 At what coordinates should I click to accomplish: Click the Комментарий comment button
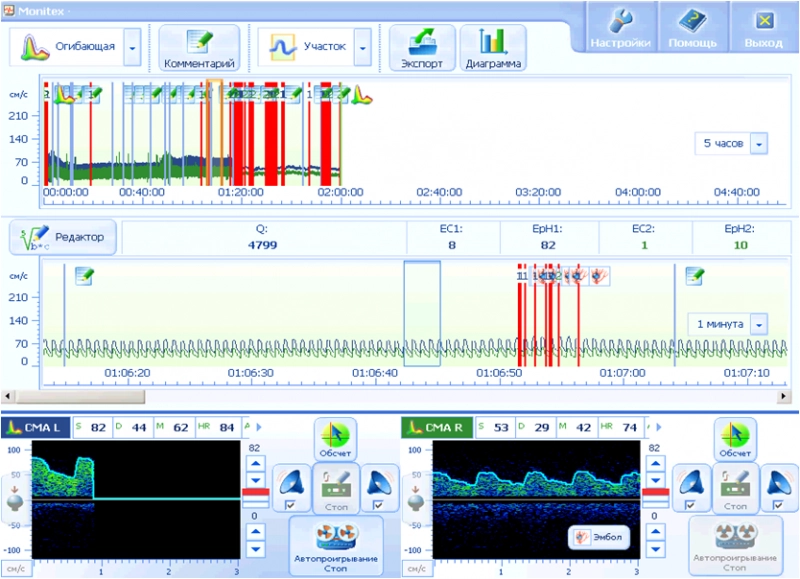click(199, 48)
